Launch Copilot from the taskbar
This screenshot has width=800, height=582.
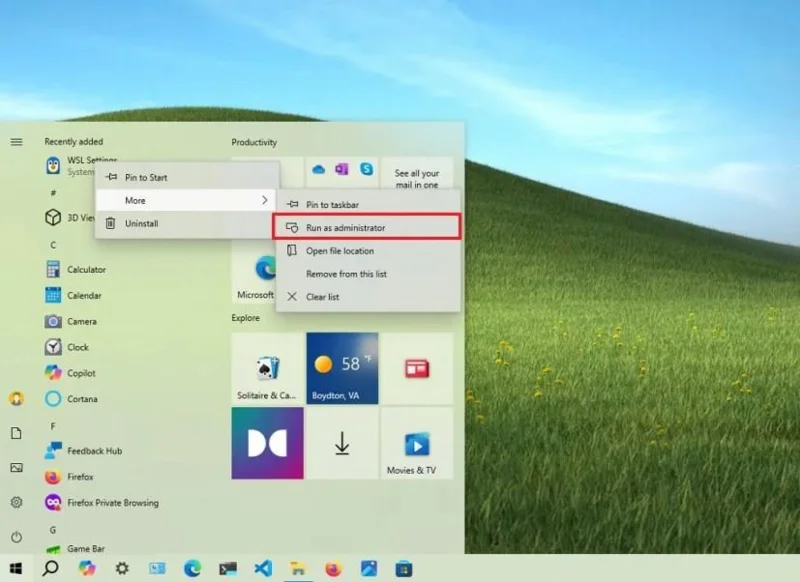pyautogui.click(x=87, y=568)
